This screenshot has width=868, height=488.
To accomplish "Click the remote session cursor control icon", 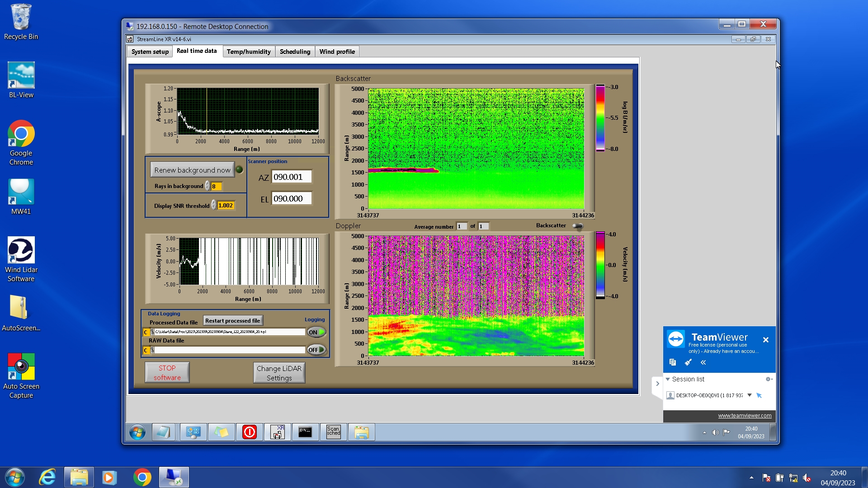I will pyautogui.click(x=759, y=395).
